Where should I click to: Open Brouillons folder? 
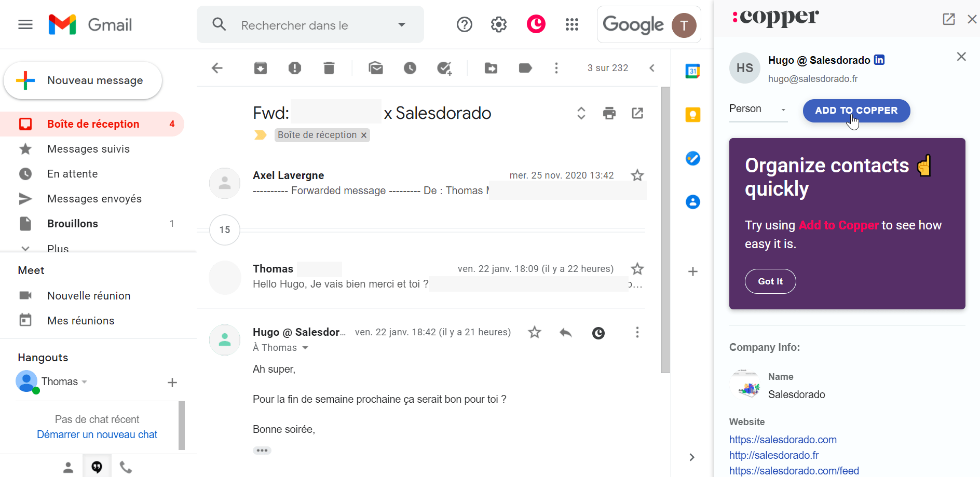click(92, 224)
